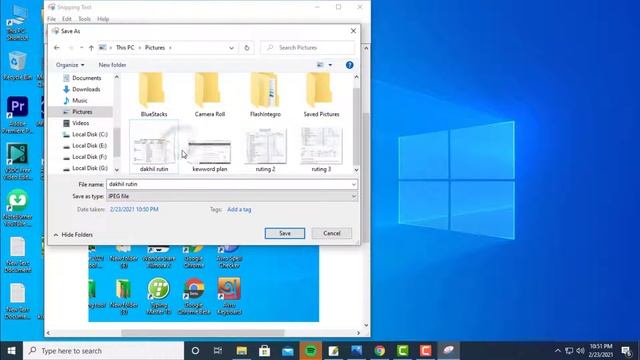The image size is (640, 360).
Task: Open volume control in system tray
Action: [580, 351]
